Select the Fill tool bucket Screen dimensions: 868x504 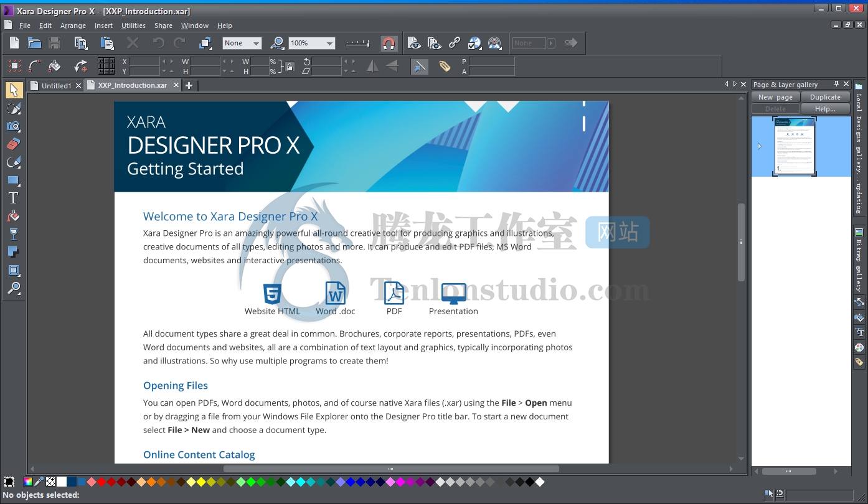click(x=14, y=217)
